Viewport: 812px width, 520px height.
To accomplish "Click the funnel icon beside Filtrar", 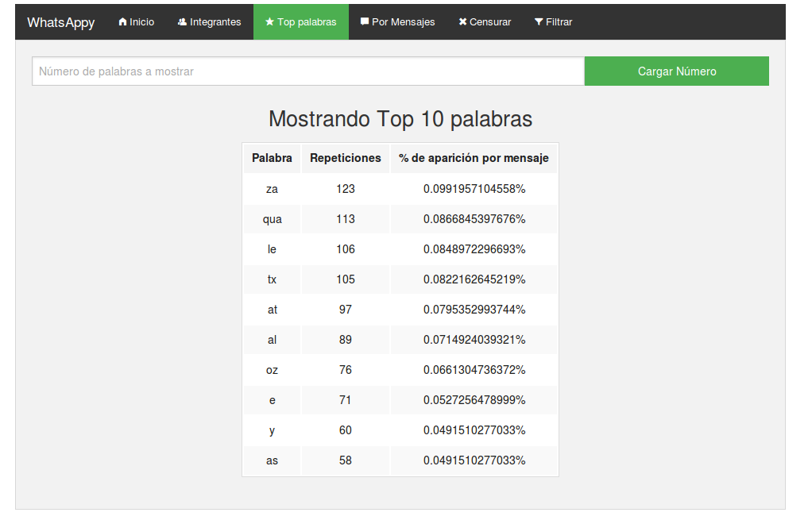I will tap(539, 22).
